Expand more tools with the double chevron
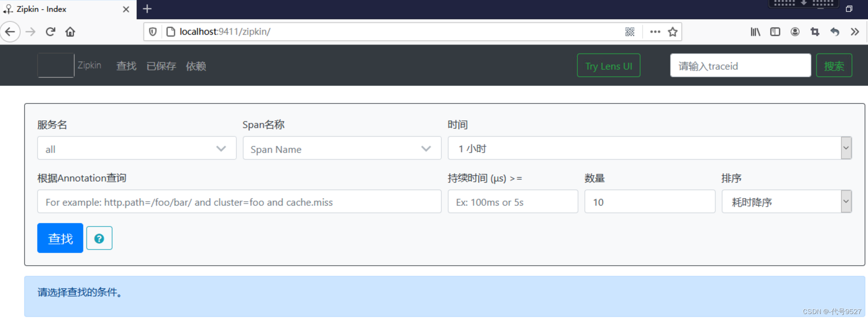The width and height of the screenshot is (868, 319). pos(855,32)
